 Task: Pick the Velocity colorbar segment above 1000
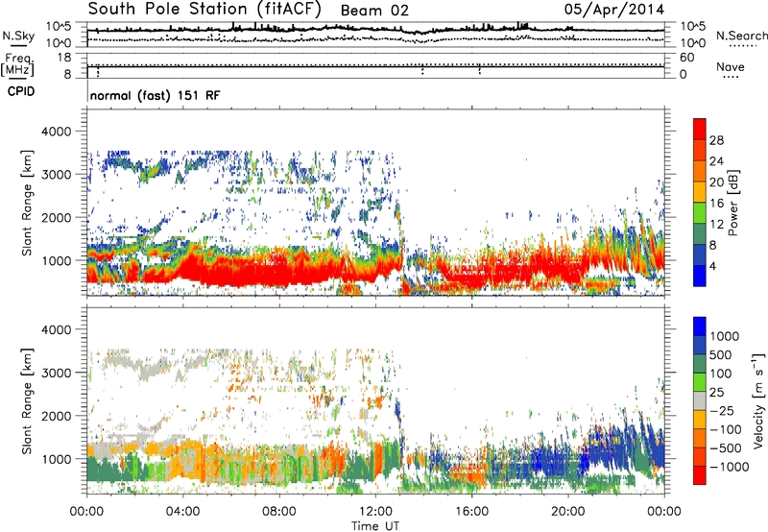click(700, 326)
